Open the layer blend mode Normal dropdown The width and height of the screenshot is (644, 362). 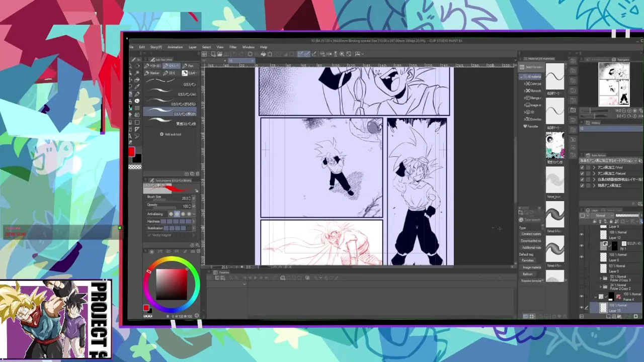tap(602, 216)
